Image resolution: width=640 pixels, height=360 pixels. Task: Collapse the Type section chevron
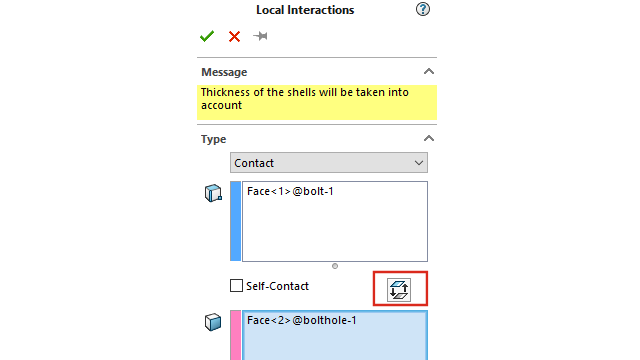pyautogui.click(x=429, y=138)
